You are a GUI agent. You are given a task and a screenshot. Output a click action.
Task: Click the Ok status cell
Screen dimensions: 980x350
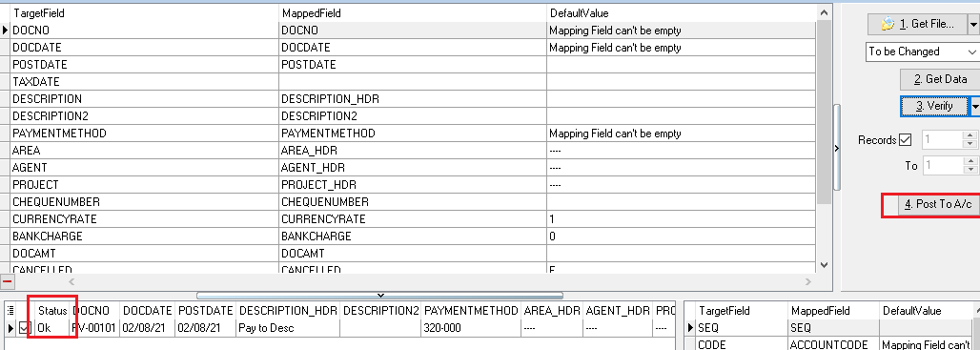[x=52, y=328]
